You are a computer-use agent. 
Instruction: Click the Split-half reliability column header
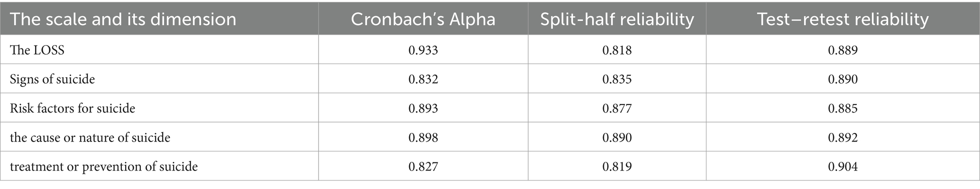pos(617,19)
